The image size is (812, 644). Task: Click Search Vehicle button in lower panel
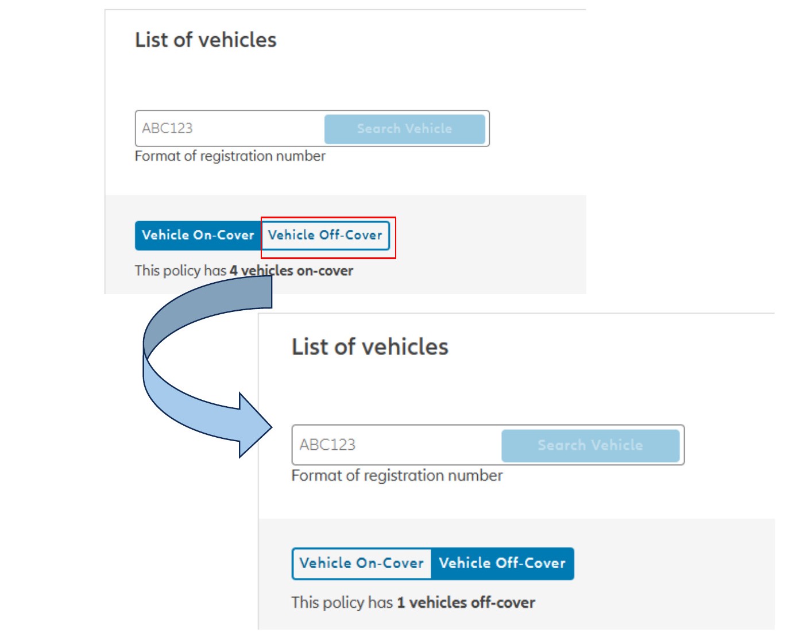tap(590, 445)
